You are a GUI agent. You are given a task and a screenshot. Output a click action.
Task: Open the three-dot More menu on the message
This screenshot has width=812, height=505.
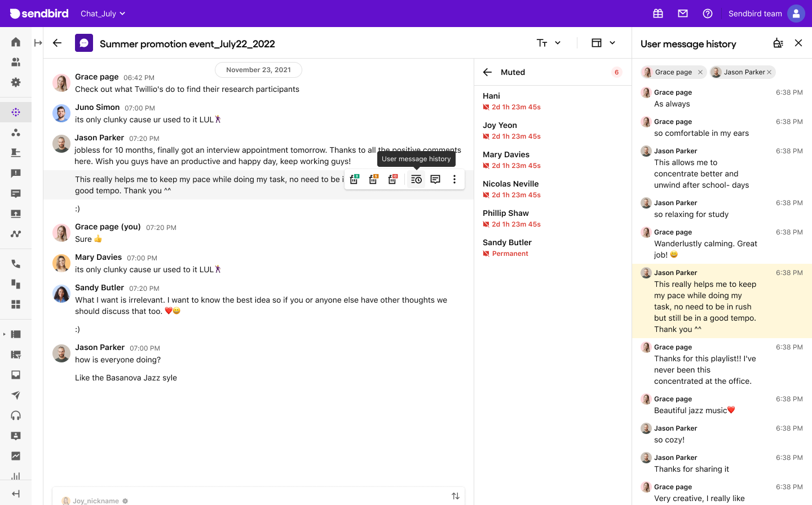click(x=454, y=179)
